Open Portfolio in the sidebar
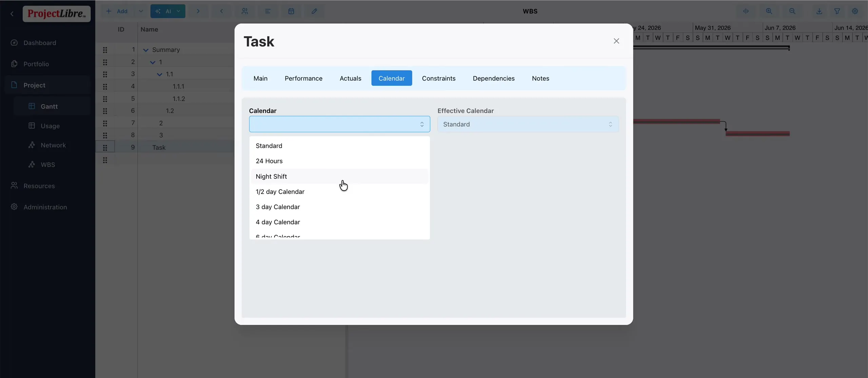The width and height of the screenshot is (868, 378). [x=47, y=64]
